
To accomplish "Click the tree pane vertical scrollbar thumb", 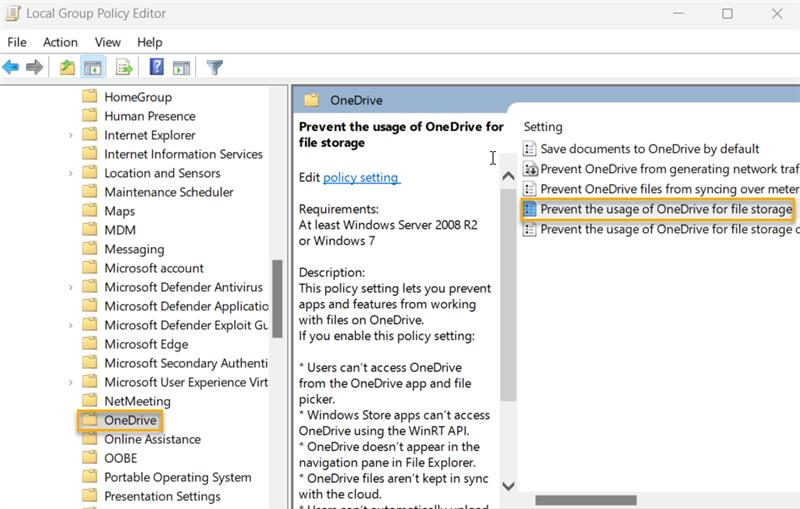I will coord(277,299).
